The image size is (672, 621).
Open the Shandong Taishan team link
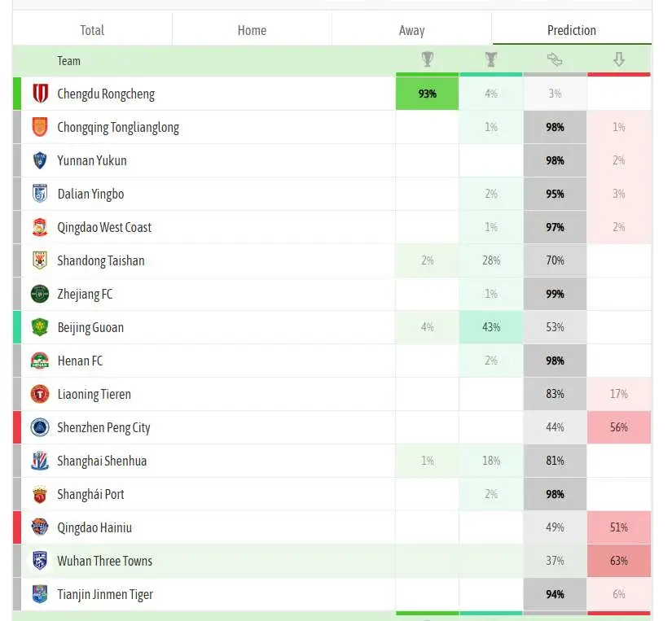tap(101, 260)
